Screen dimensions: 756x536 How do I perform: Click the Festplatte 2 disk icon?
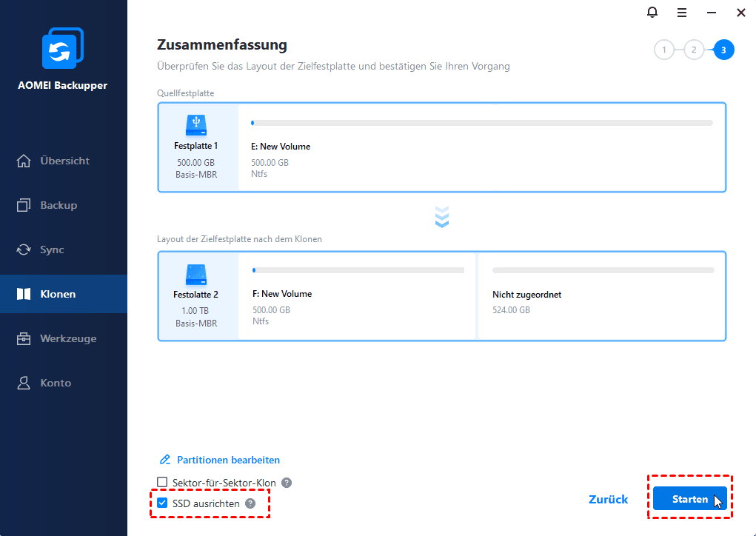(x=195, y=274)
